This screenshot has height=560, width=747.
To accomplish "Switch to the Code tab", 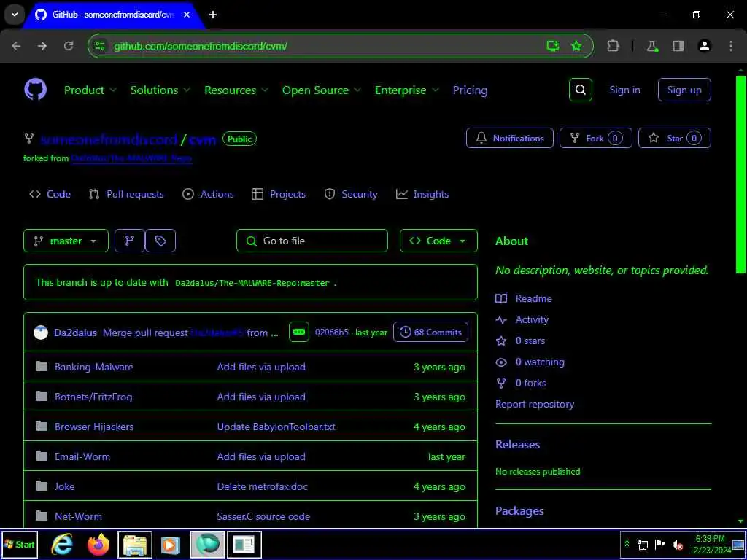I will (x=50, y=194).
